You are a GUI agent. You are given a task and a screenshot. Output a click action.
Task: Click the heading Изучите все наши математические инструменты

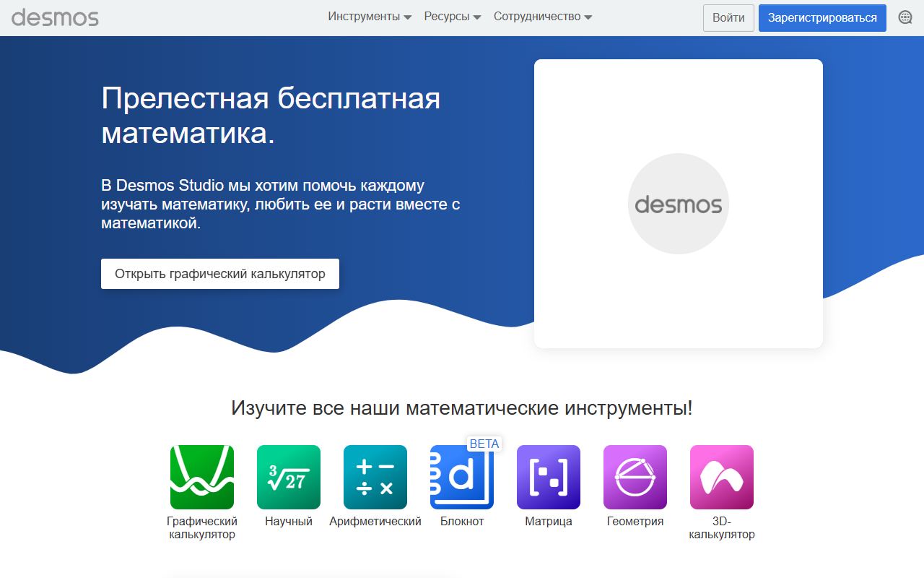click(462, 407)
